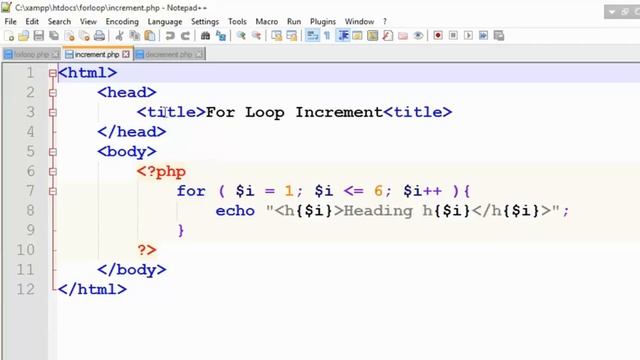Collapse the php block on line 6

52,171
